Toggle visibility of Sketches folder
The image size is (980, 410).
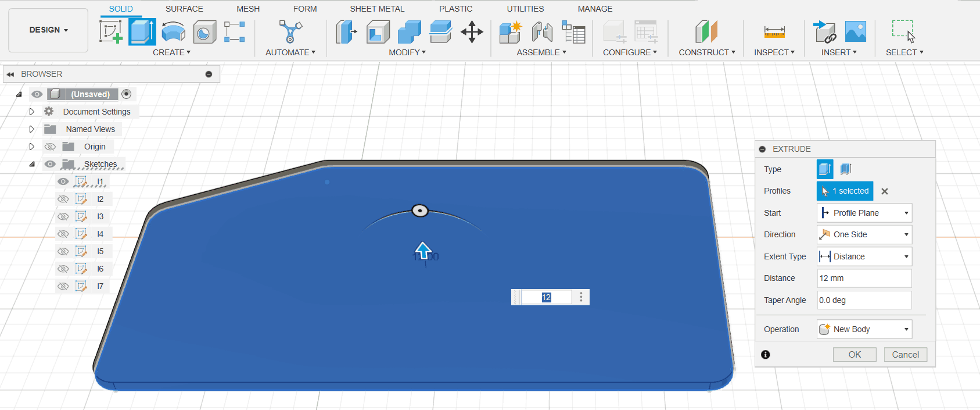pyautogui.click(x=50, y=164)
